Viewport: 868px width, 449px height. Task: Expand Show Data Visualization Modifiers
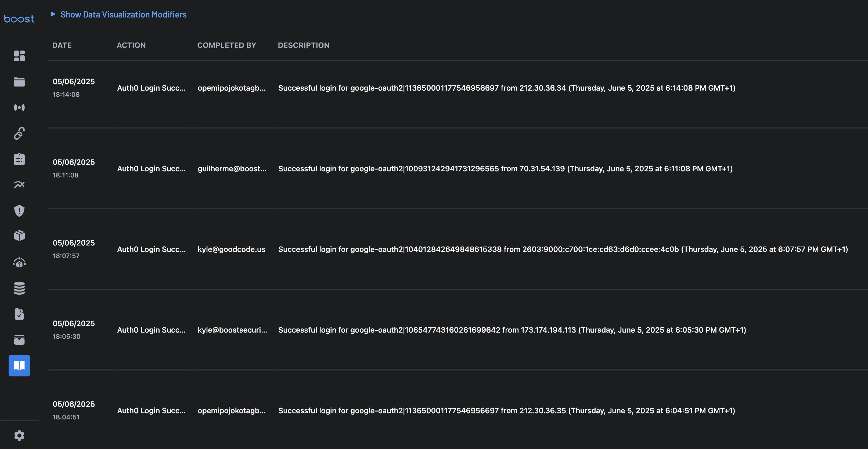click(119, 15)
